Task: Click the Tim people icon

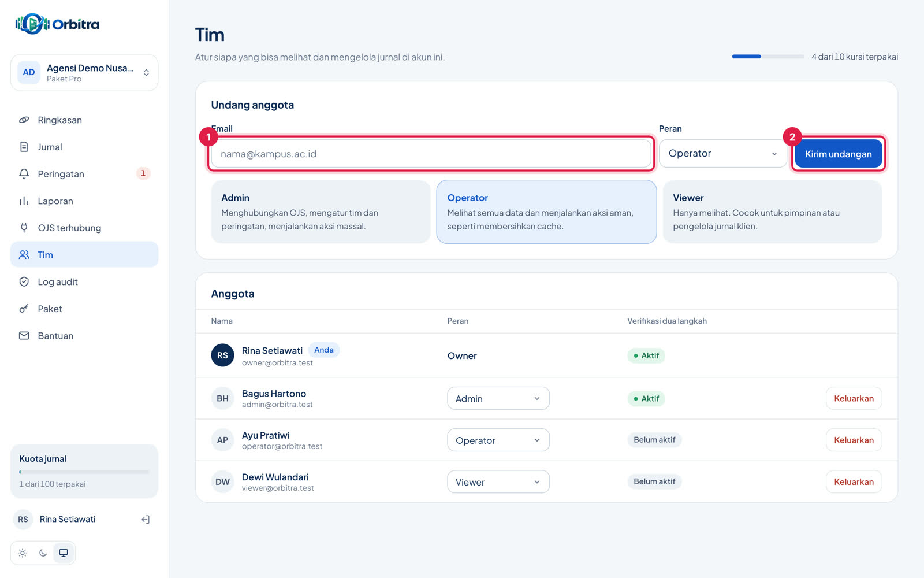Action: click(x=24, y=255)
